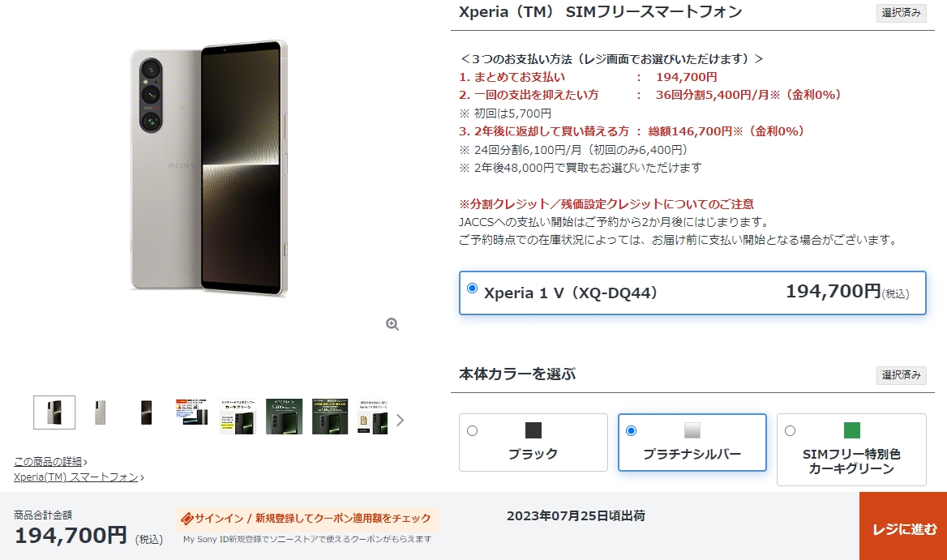947x560 pixels.
Task: Open the カーキグリーン promo thumbnail
Action: (x=238, y=417)
